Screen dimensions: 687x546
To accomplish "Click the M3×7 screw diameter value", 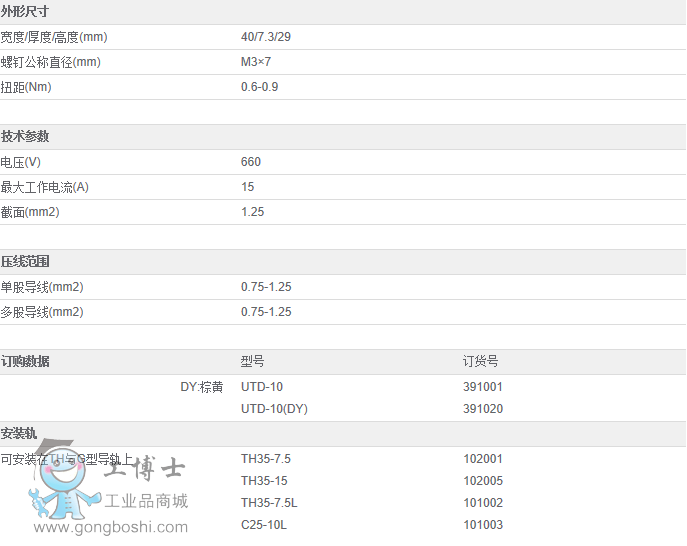I will (256, 62).
